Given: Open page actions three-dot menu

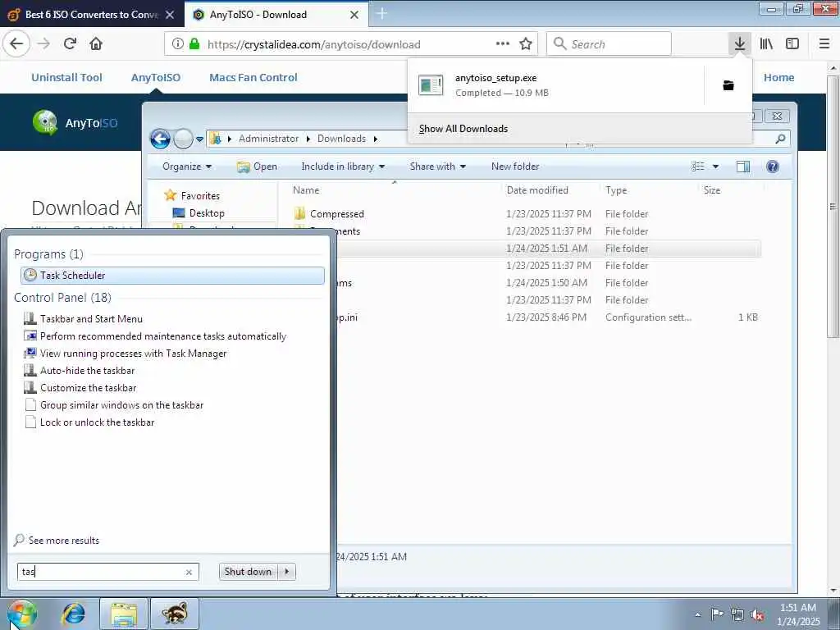Looking at the screenshot, I should pos(503,43).
